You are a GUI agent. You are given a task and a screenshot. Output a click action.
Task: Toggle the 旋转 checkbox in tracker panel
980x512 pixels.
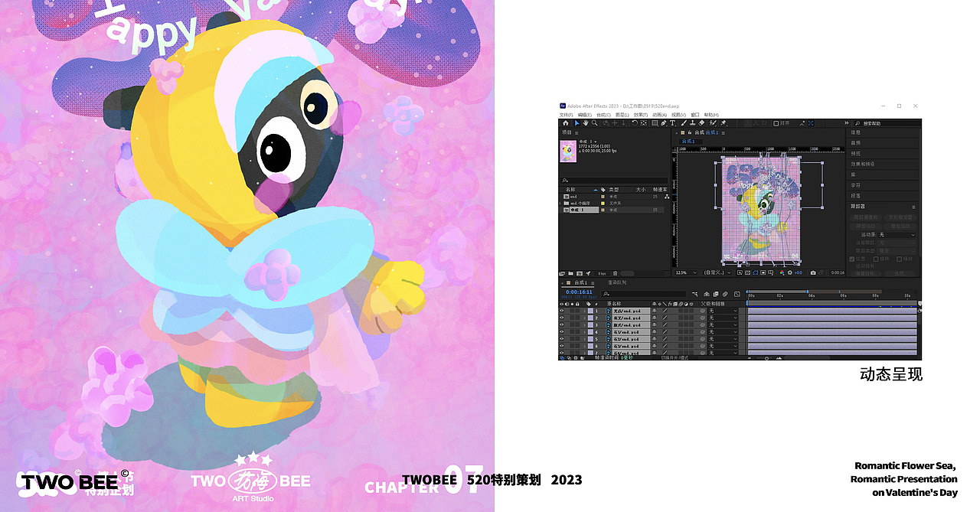pos(876,259)
